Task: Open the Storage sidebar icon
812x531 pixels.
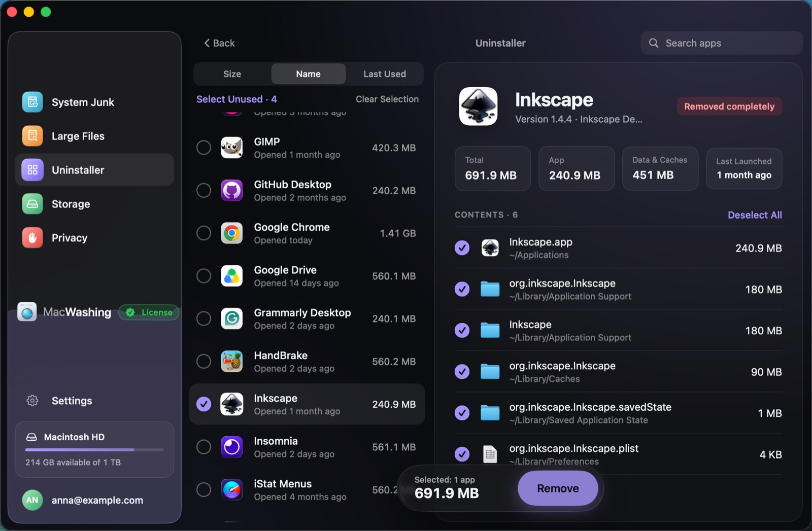Action: click(32, 204)
